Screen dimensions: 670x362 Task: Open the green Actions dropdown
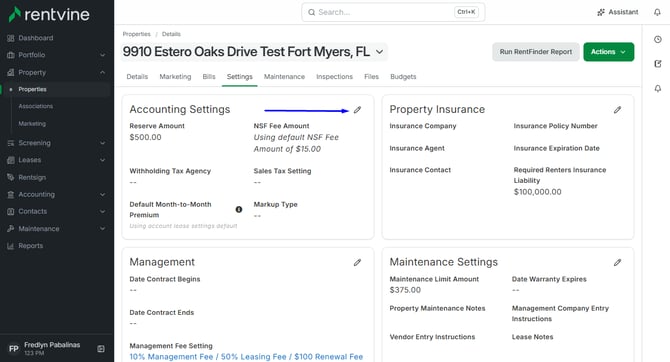point(608,52)
